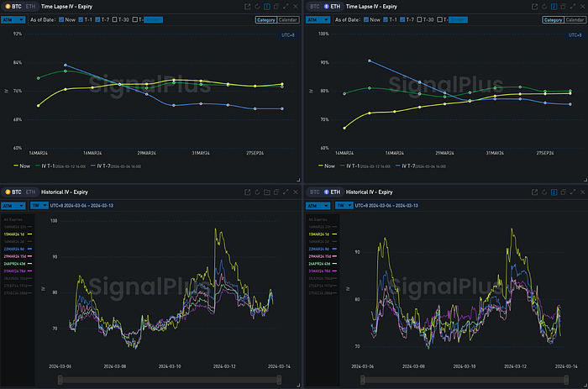The width and height of the screenshot is (588, 389).
Task: Select the Category button in BTC Time Lapse
Action: [265, 19]
